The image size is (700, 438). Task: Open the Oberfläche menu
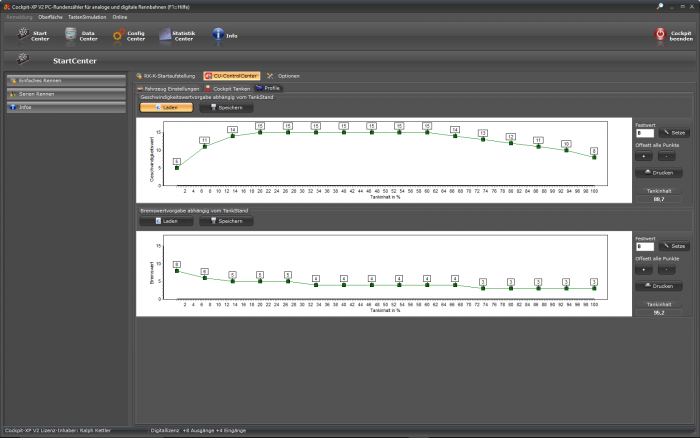[x=50, y=17]
